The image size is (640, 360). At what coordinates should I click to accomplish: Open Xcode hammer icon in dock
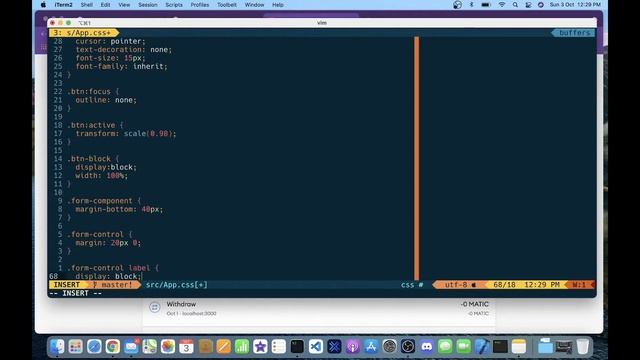(x=482, y=347)
